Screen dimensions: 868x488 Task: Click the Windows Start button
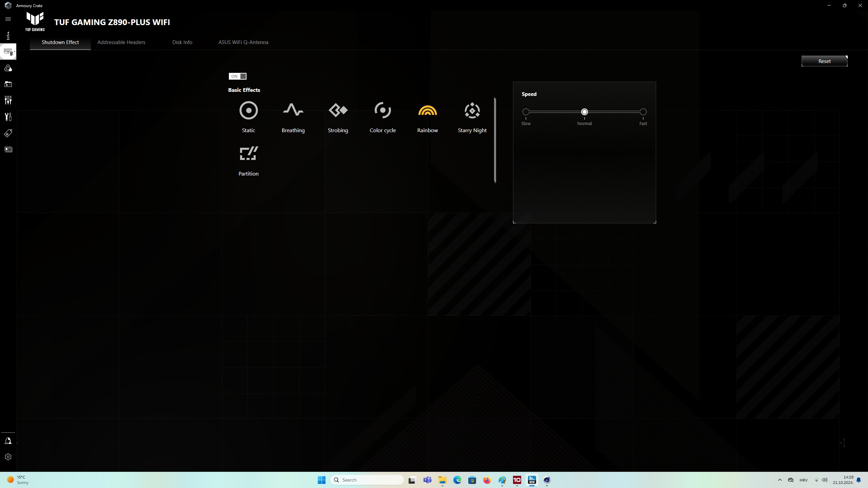pyautogui.click(x=321, y=480)
